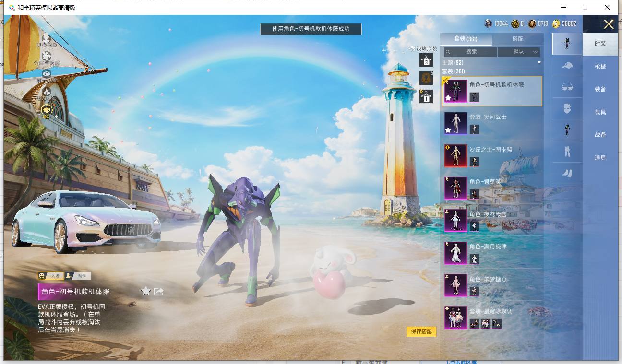Viewport: 622px width, 364px height.
Task: Switch to the 搭配 tab
Action: pos(518,39)
